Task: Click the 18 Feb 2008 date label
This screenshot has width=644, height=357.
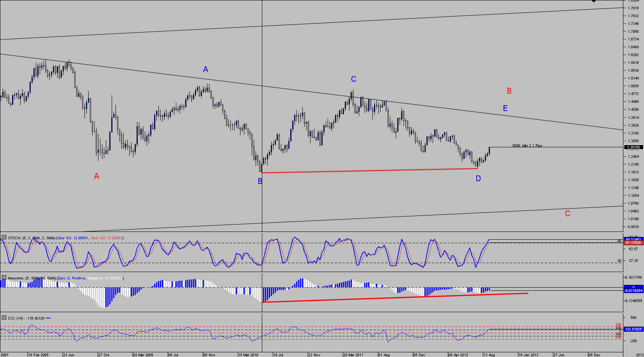Action: pyautogui.click(x=39, y=355)
